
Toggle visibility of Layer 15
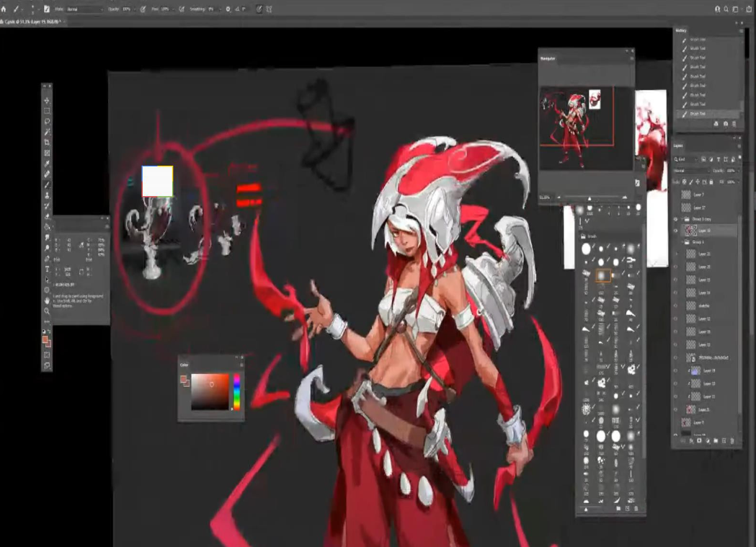click(x=676, y=280)
